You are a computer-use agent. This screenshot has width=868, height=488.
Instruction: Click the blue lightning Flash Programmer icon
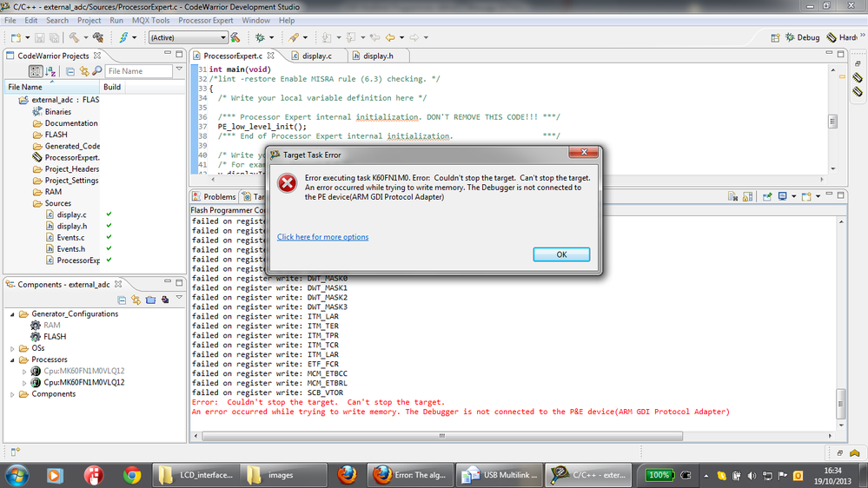(x=123, y=37)
